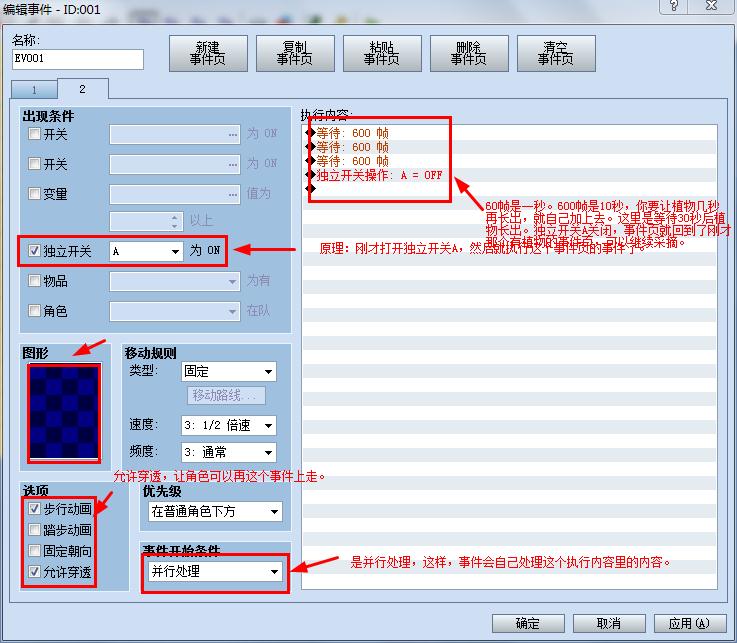Screen dimensions: 737x643
Task: Click the 清空事件页 button
Action: (x=556, y=53)
